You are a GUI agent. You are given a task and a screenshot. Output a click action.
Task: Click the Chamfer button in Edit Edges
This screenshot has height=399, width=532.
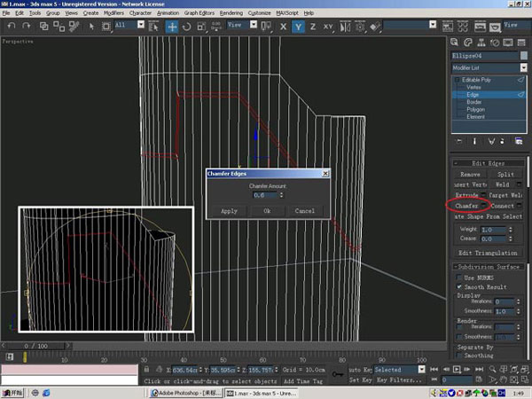click(x=467, y=206)
